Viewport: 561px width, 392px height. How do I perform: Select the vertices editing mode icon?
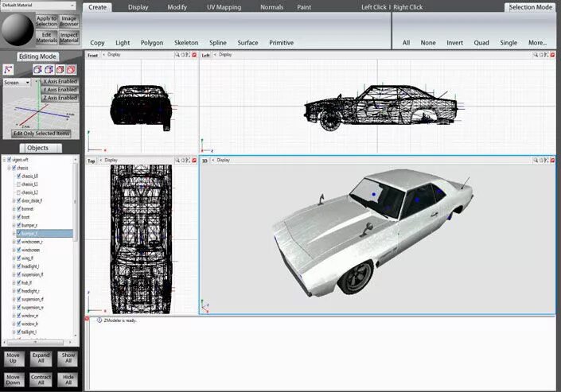10,70
